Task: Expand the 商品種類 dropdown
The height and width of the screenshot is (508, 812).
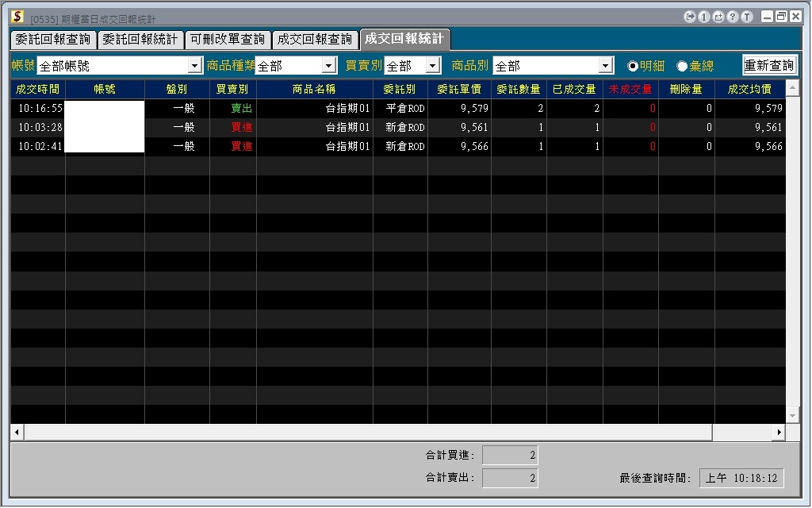Action: pyautogui.click(x=329, y=66)
